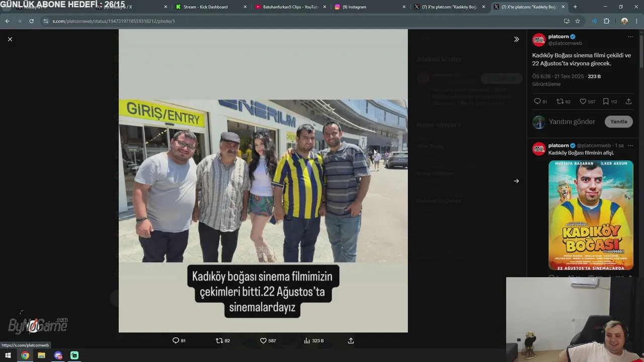The image size is (644, 362).
Task: Open the Chrome three-dot menu
Action: pyautogui.click(x=637, y=21)
